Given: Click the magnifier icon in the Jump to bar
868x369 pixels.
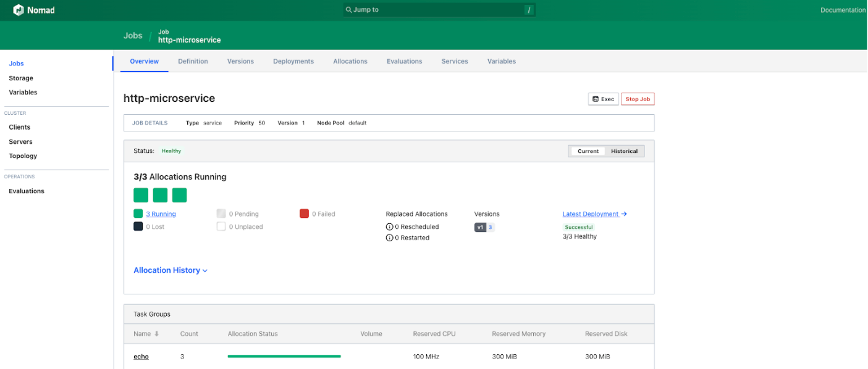Looking at the screenshot, I should pyautogui.click(x=350, y=9).
